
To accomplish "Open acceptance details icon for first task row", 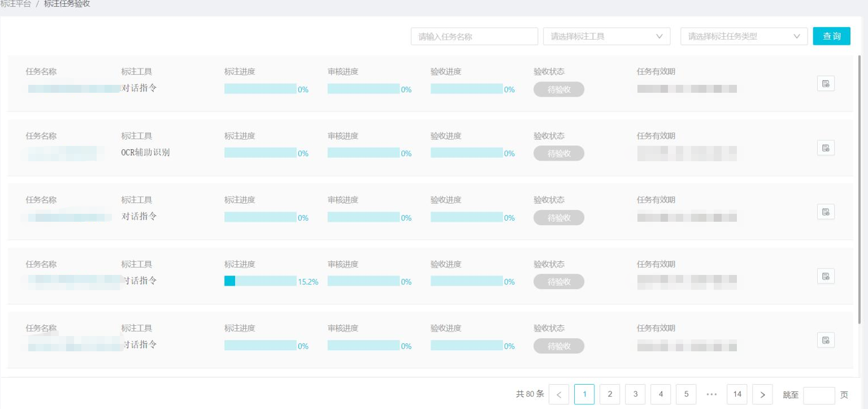I will click(826, 84).
